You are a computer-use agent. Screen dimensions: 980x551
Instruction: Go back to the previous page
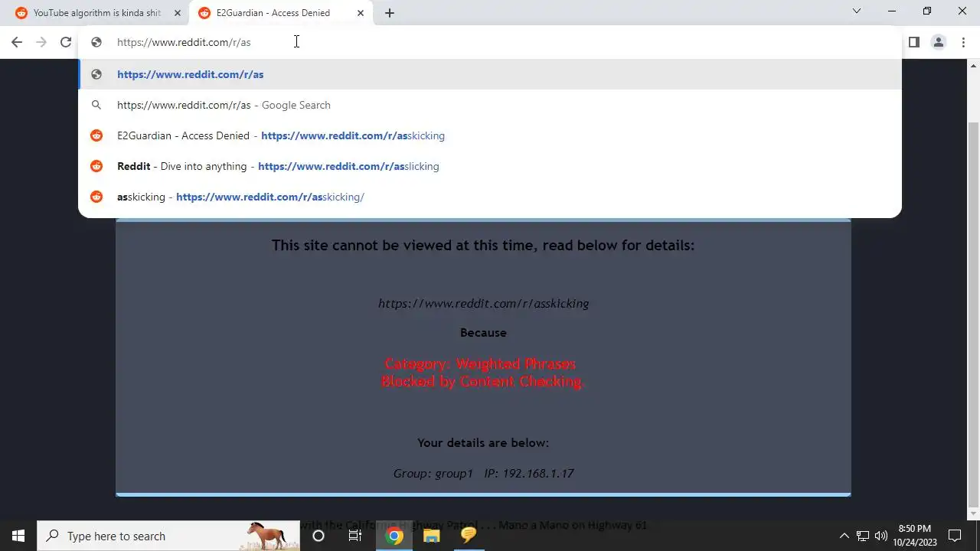pyautogui.click(x=17, y=42)
